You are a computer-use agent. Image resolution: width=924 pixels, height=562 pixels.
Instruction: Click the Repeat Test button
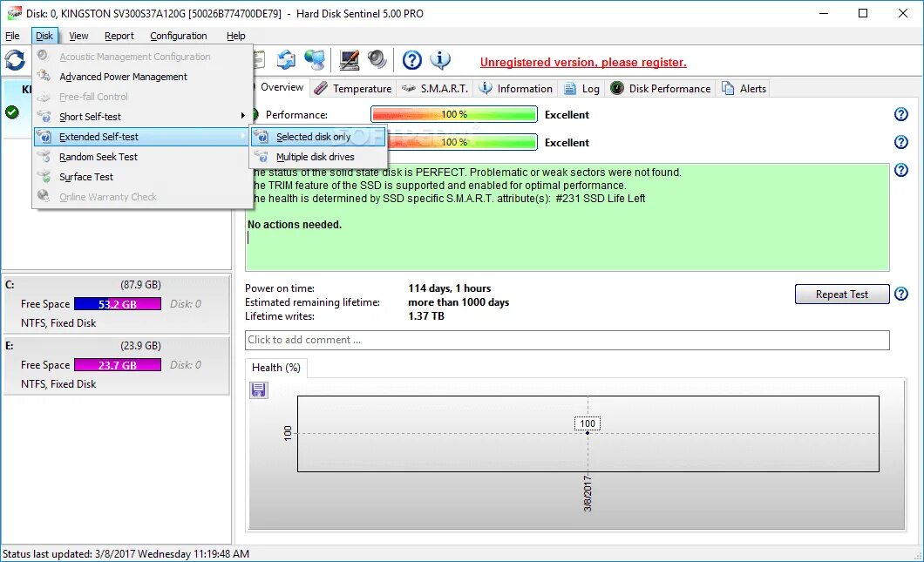[x=841, y=294]
